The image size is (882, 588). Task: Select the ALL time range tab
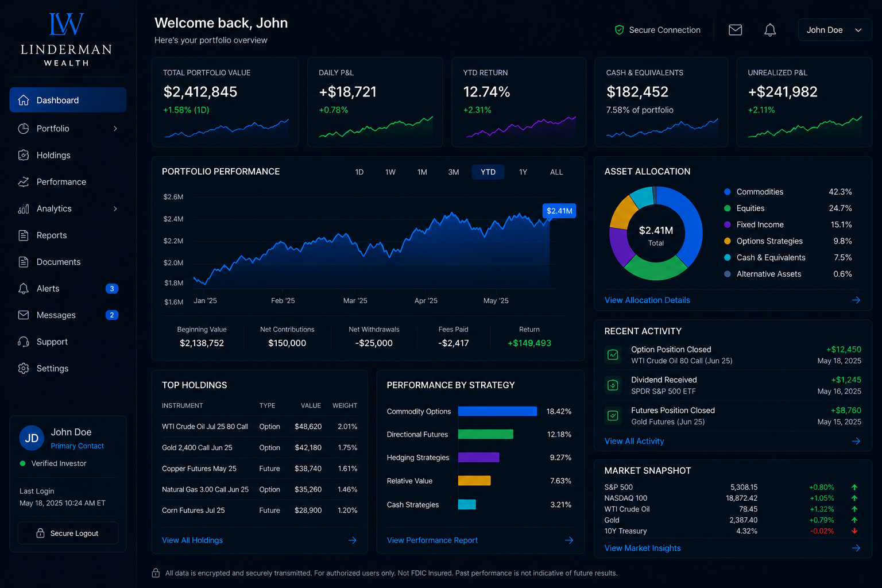(556, 172)
